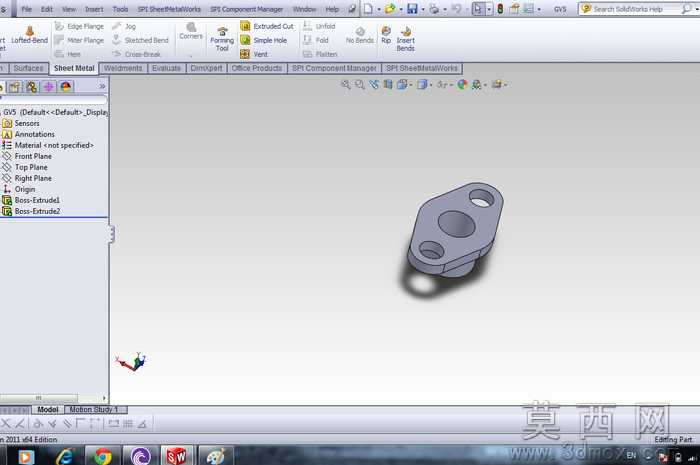Select the Jog tool
Viewport: 700px width, 465px height.
pos(124,26)
